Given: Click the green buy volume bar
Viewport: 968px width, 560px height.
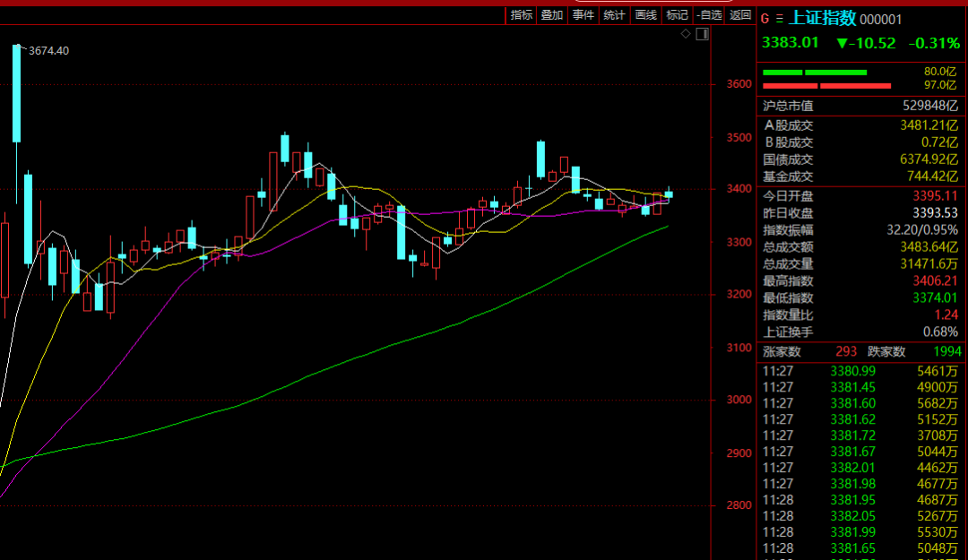Looking at the screenshot, I should pos(814,72).
